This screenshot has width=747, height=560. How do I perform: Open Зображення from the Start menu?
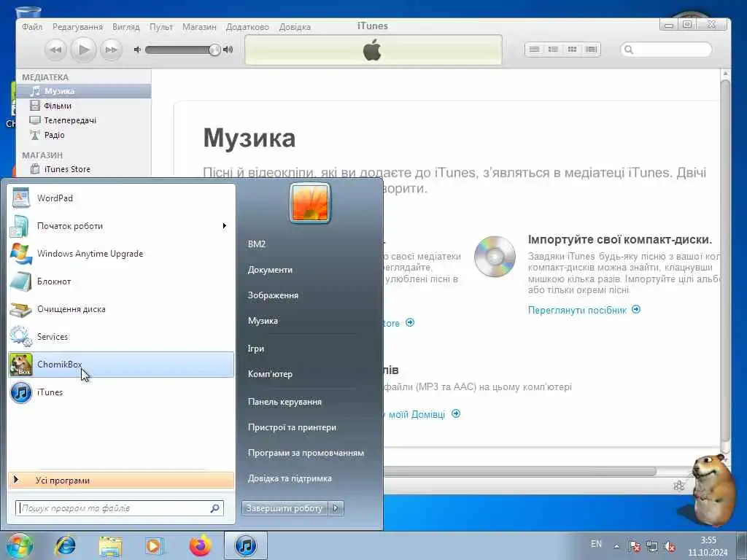tap(273, 295)
